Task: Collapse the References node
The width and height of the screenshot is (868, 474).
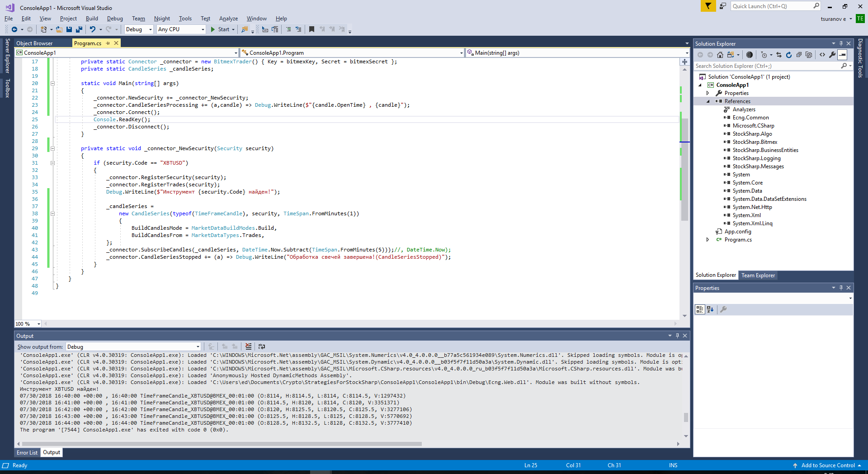Action: click(x=708, y=101)
